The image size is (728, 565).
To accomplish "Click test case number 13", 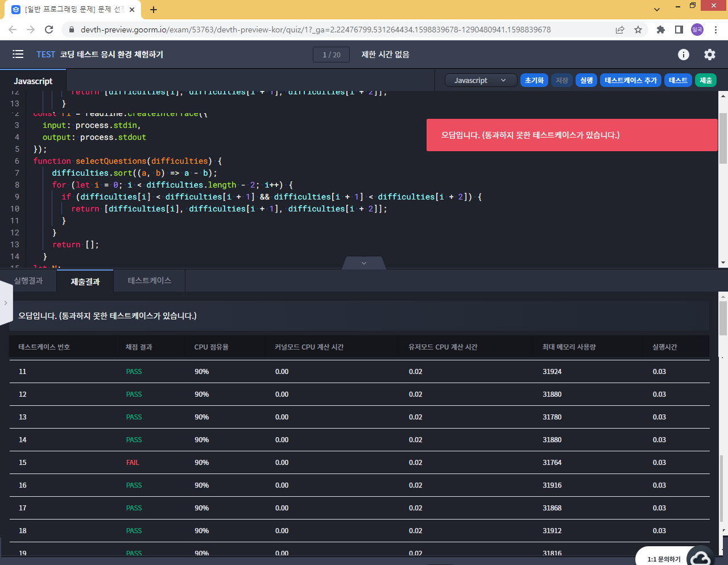I will tap(23, 417).
